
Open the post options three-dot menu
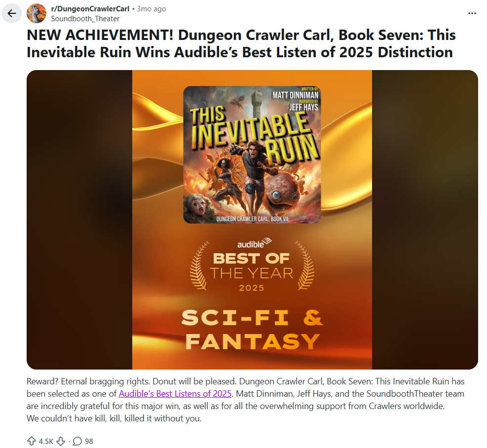coord(472,13)
